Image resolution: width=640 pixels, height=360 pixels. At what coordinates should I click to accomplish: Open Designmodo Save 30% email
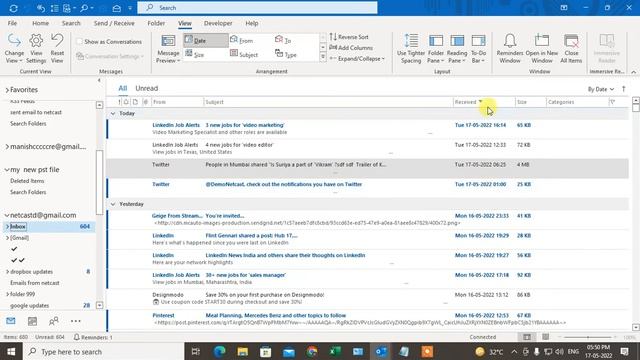tap(367, 298)
